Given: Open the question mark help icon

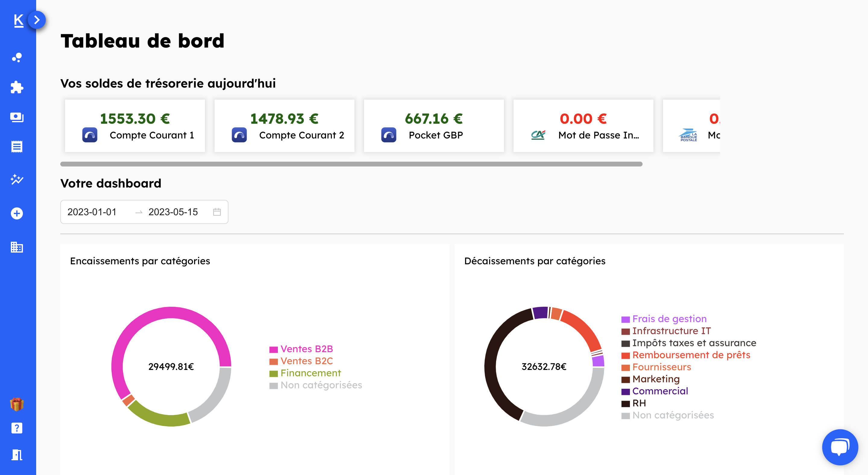Looking at the screenshot, I should (x=17, y=428).
